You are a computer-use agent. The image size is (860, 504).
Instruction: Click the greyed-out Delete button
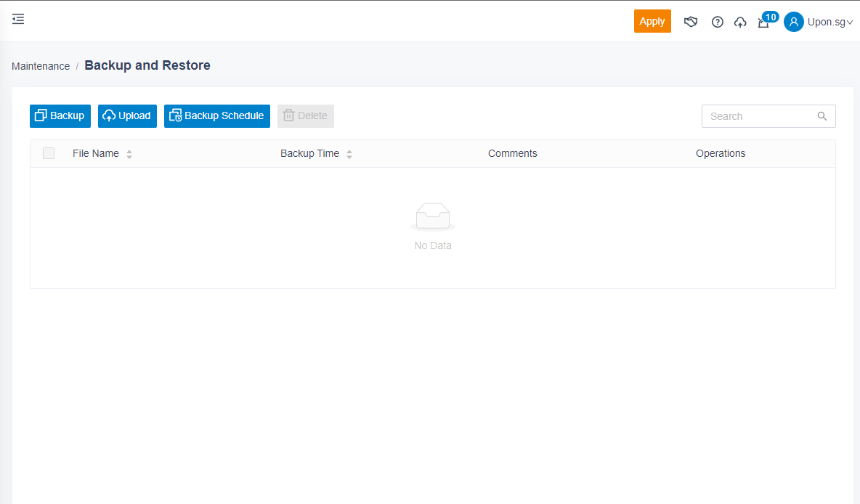[305, 116]
